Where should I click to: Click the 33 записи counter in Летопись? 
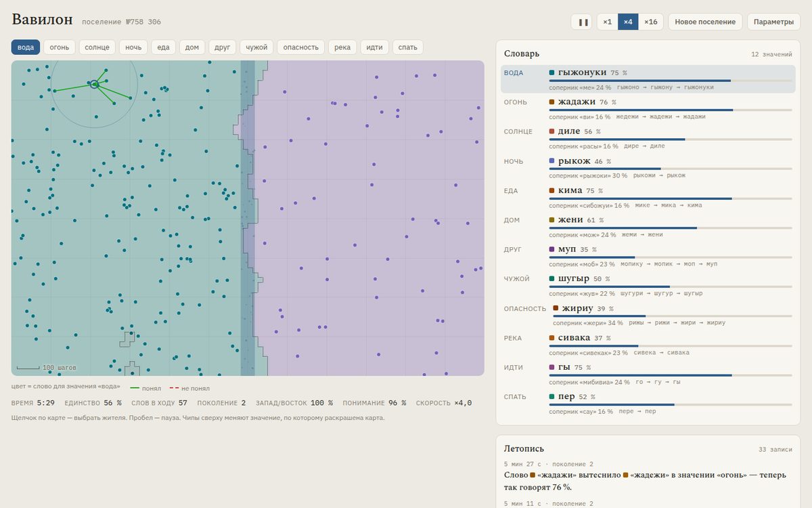tap(775, 450)
